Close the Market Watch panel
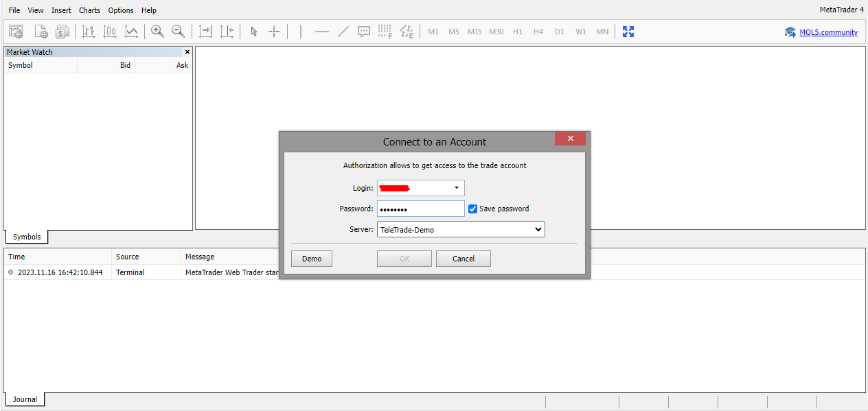The width and height of the screenshot is (868, 411). (187, 51)
